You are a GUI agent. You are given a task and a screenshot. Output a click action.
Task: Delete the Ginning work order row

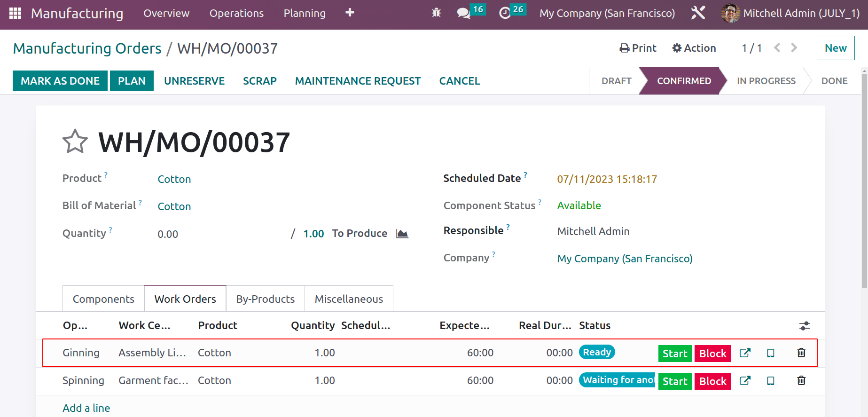pyautogui.click(x=801, y=353)
